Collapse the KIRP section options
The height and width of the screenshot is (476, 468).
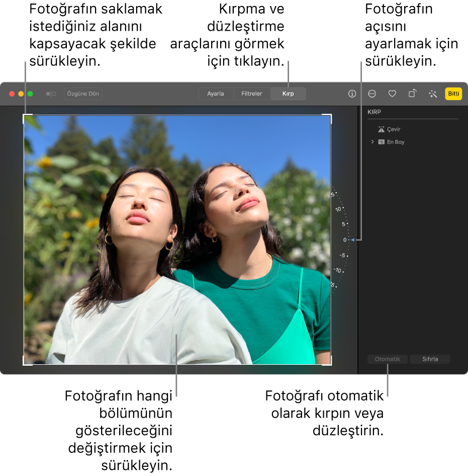[375, 111]
